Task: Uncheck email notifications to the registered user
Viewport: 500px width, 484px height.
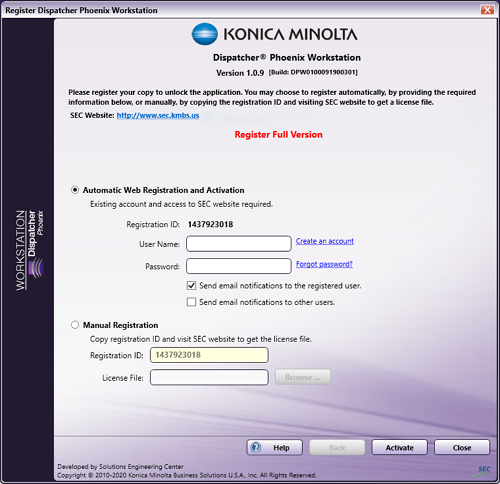Action: tap(191, 286)
